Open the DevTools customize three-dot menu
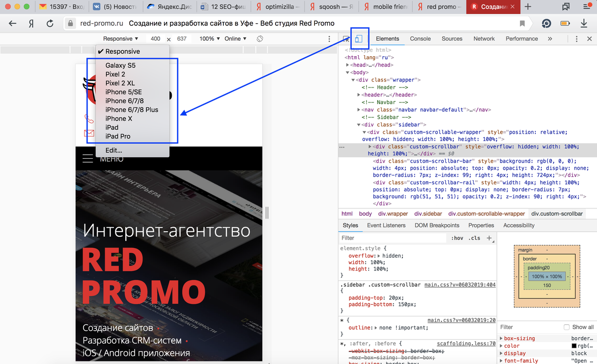 [576, 39]
